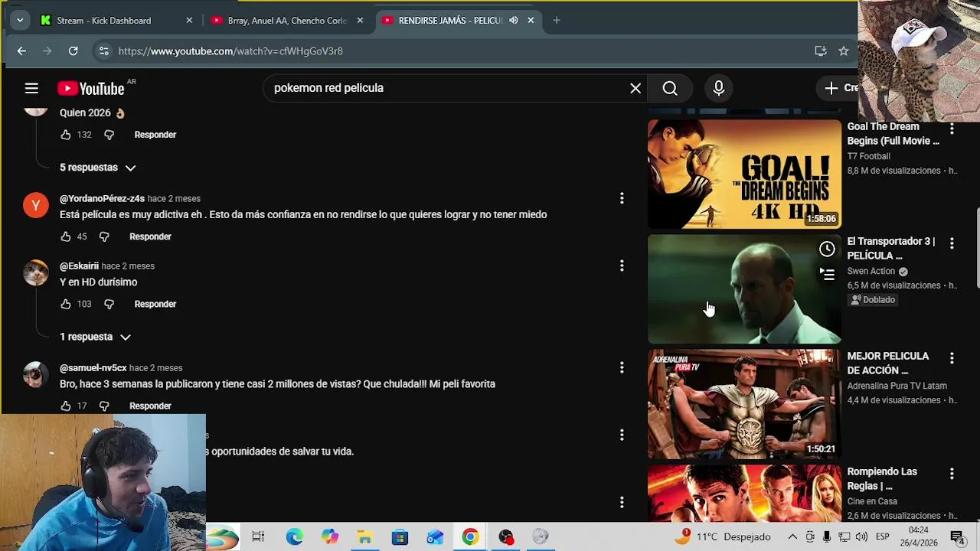Viewport: 980px width, 551px height.
Task: Add El Transportador 3 to Watch Later
Action: click(x=827, y=249)
